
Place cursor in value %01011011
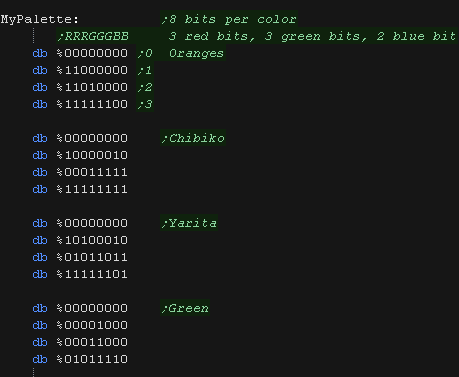click(92, 257)
